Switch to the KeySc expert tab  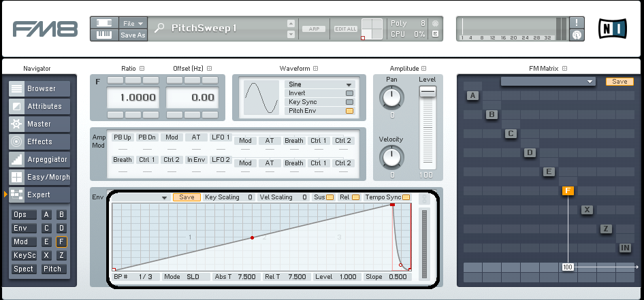tap(24, 255)
